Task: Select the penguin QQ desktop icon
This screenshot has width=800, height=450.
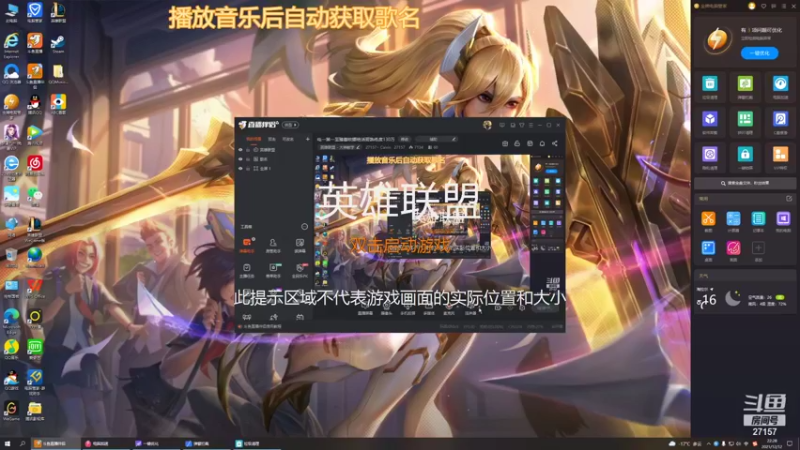Action: click(35, 105)
